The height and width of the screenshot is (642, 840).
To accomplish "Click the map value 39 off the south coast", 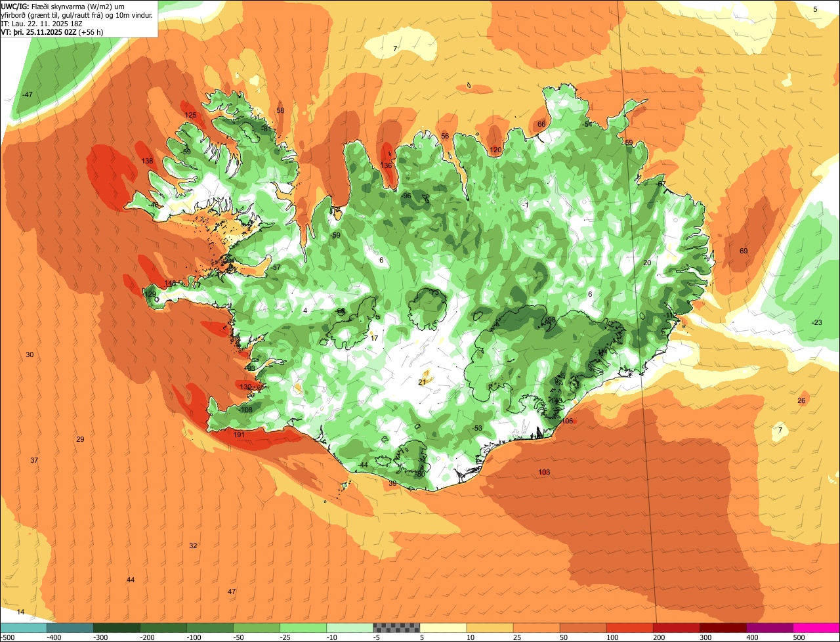I will [x=392, y=484].
